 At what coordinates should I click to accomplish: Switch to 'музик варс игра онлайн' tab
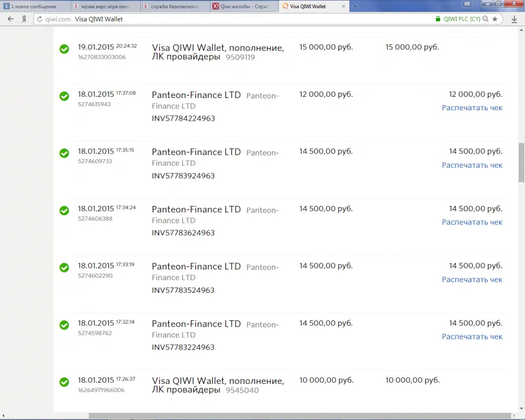click(106, 6)
